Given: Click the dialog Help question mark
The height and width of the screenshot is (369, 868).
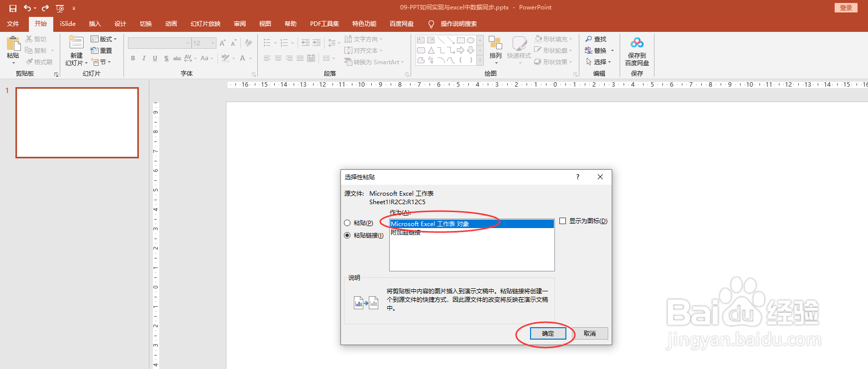Looking at the screenshot, I should (578, 177).
